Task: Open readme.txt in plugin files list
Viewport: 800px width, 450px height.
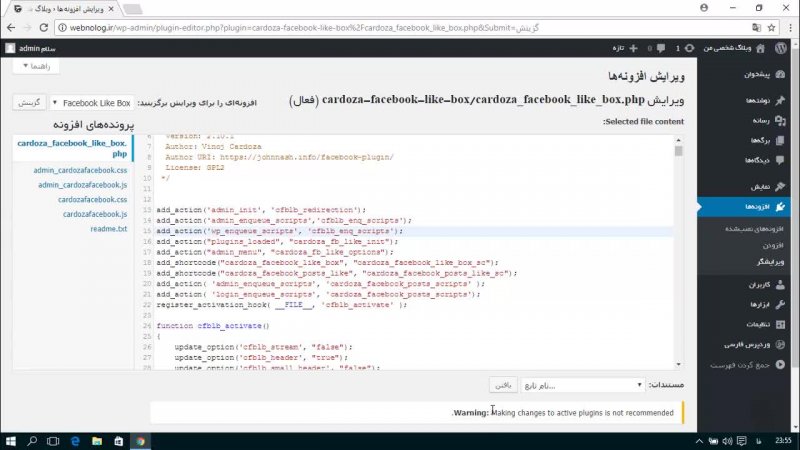Action: [x=108, y=229]
